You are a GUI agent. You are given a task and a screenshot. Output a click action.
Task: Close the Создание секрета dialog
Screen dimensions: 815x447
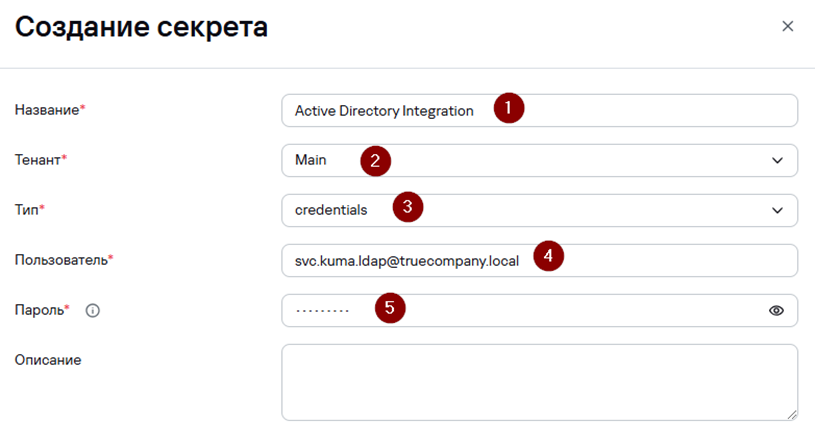pos(787,26)
